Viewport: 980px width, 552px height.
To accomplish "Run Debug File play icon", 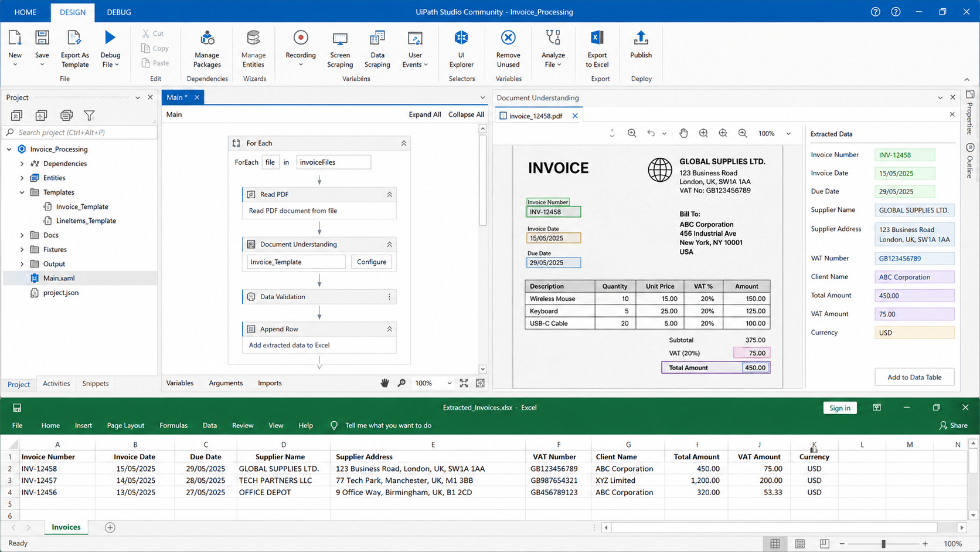I will [110, 38].
